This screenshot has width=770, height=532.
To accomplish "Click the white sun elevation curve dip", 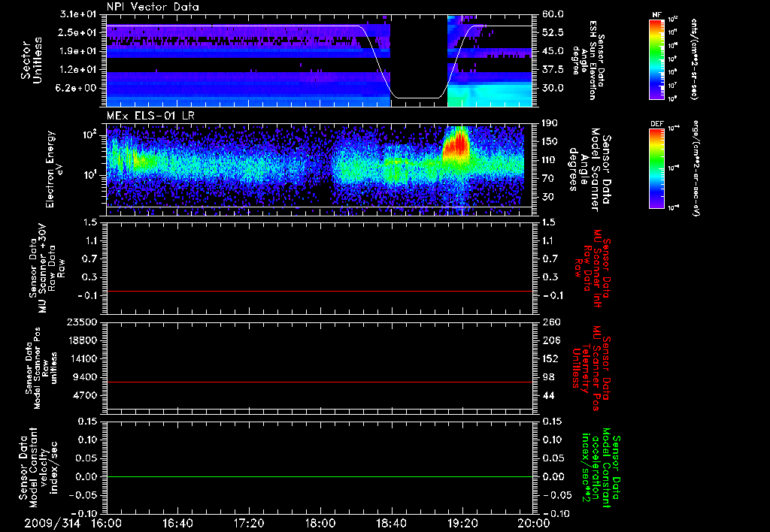I will tap(418, 98).
